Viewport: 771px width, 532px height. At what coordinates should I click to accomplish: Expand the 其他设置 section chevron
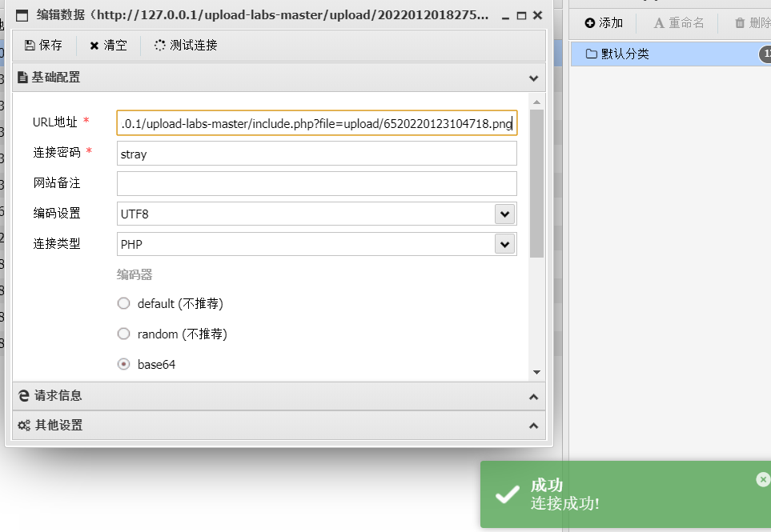533,426
